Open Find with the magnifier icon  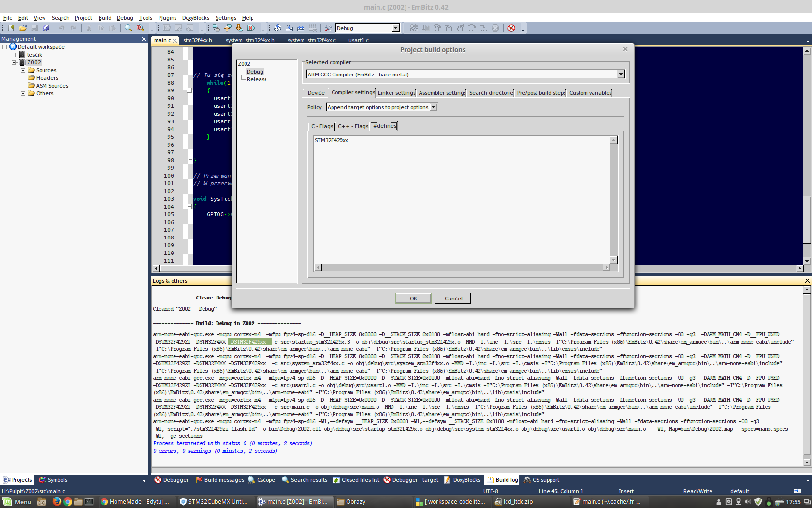click(x=128, y=28)
